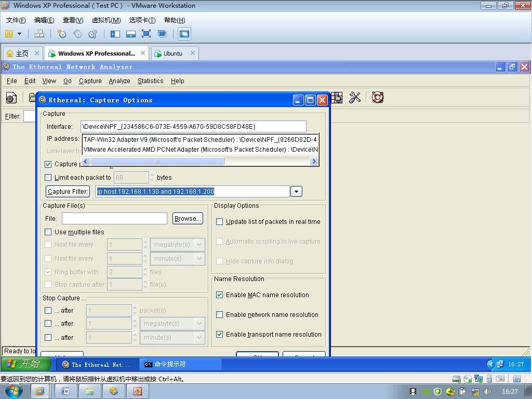Check the Stop Capture after megabyte(s) checkbox

[48, 323]
